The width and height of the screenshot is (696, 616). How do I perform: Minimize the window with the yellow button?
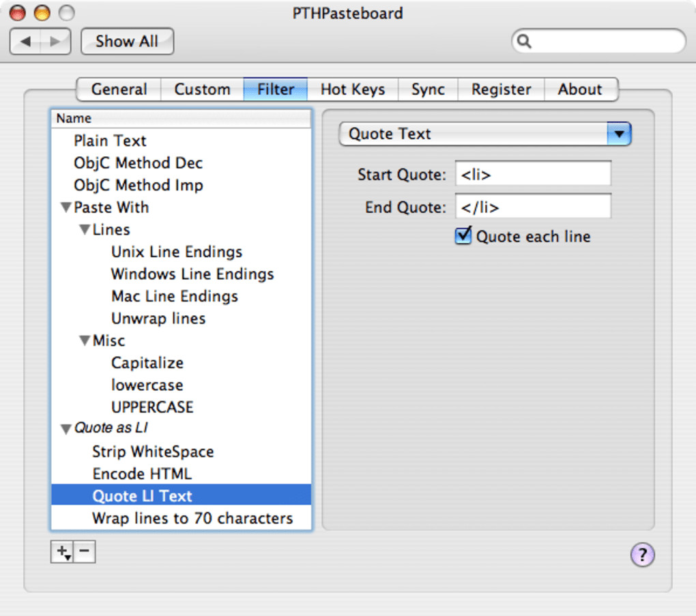[x=42, y=13]
